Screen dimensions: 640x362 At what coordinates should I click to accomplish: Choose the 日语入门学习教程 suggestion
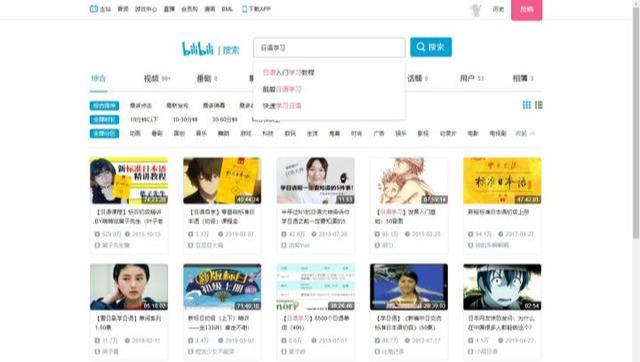[289, 73]
